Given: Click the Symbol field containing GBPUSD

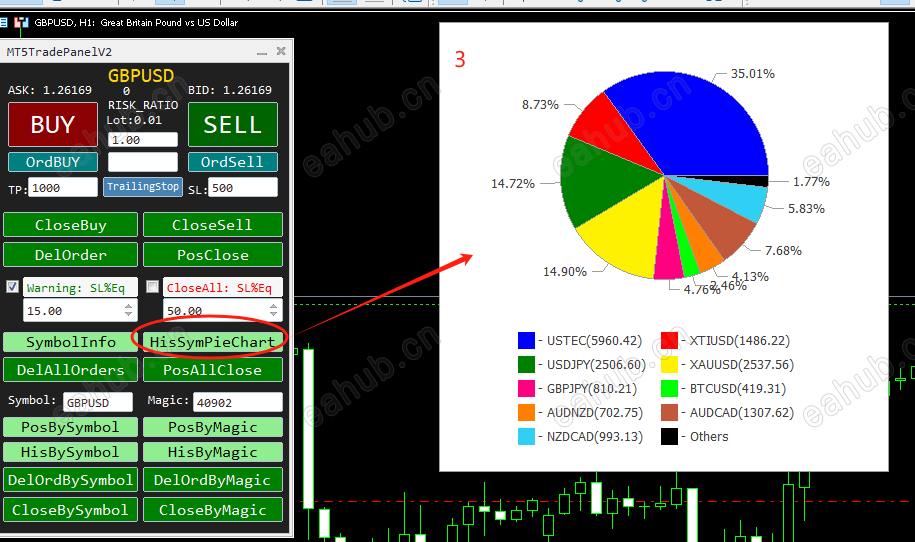Looking at the screenshot, I should [97, 403].
